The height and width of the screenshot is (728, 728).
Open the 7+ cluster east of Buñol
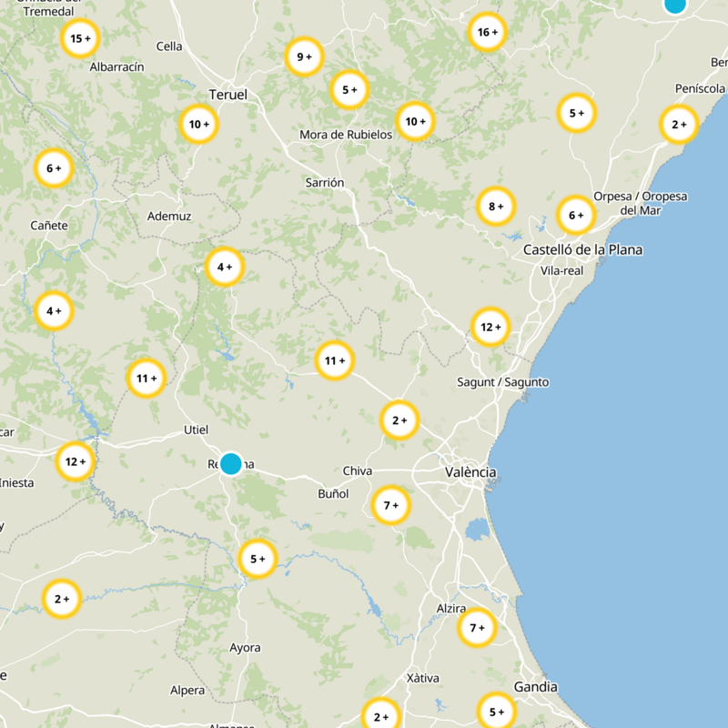pyautogui.click(x=391, y=505)
